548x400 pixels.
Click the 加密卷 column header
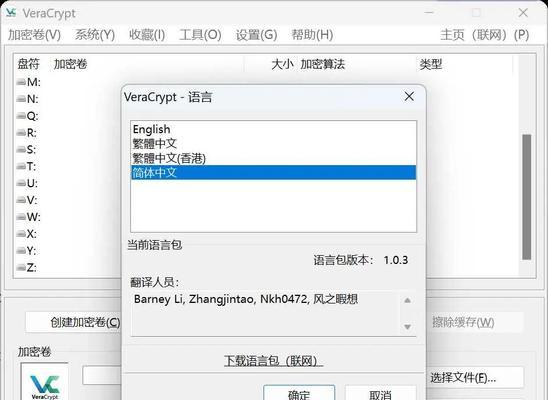pyautogui.click(x=70, y=64)
